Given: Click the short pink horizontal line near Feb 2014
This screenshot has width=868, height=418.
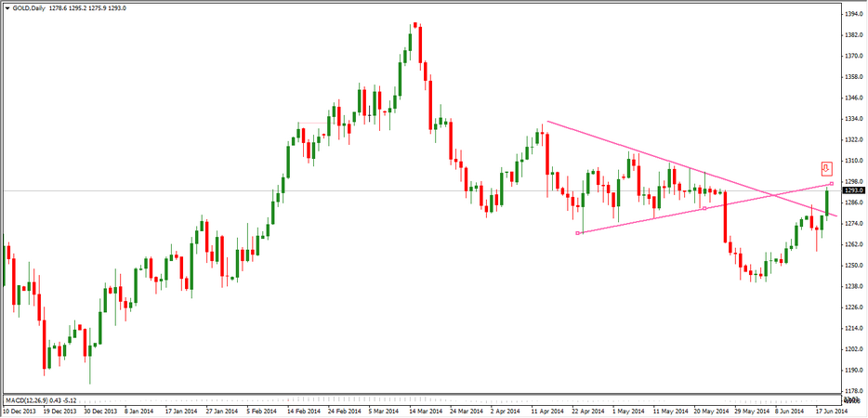Looking at the screenshot, I should click(312, 123).
